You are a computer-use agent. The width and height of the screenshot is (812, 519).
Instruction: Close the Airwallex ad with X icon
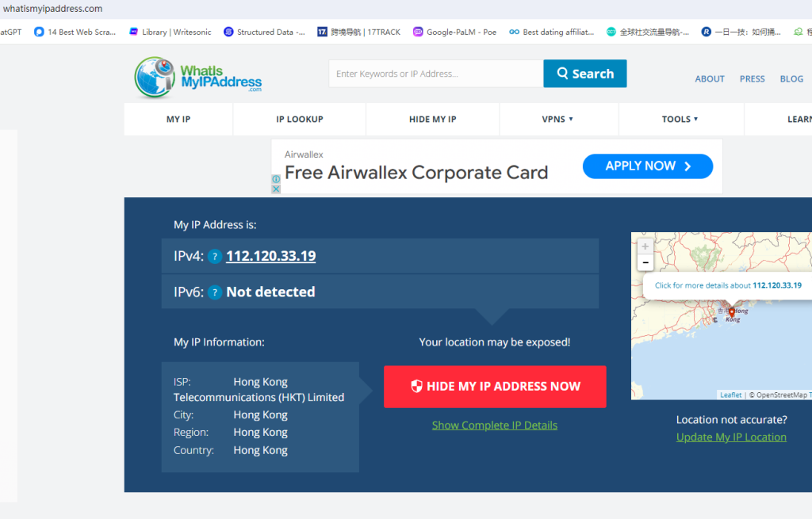click(x=276, y=189)
